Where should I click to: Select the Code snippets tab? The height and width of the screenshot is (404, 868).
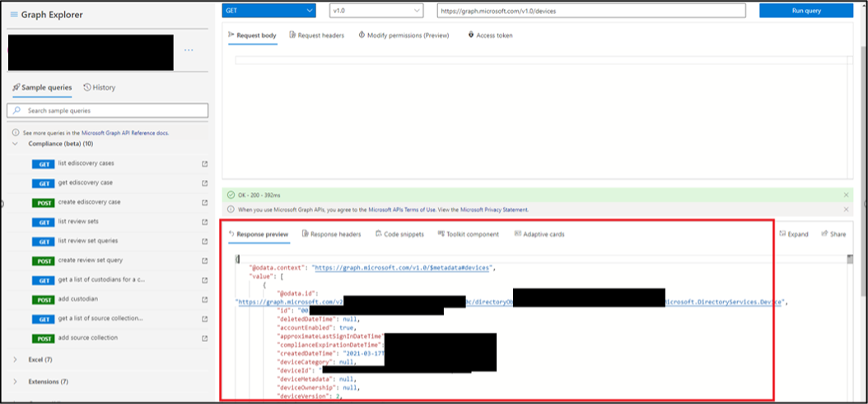tap(399, 234)
